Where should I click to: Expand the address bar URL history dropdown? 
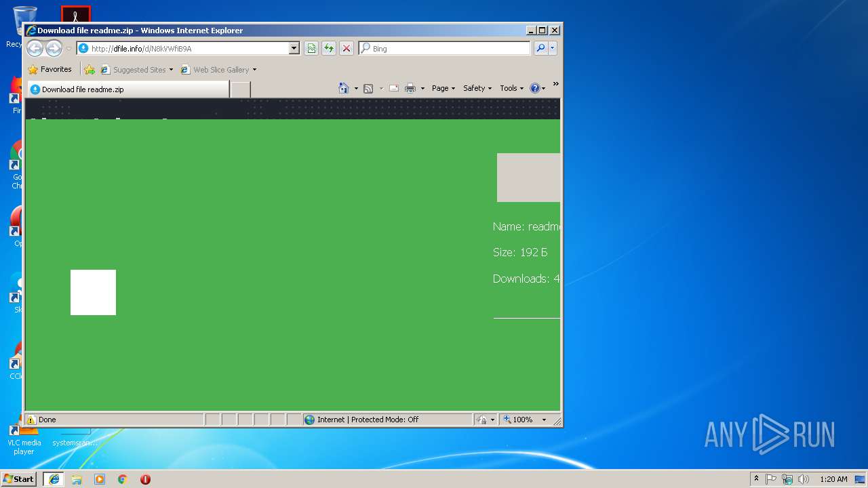(294, 48)
